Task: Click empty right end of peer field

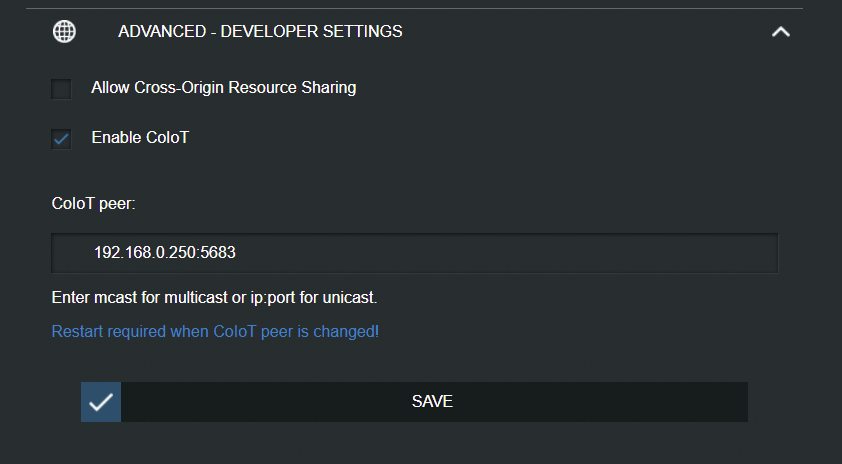Action: pos(700,253)
